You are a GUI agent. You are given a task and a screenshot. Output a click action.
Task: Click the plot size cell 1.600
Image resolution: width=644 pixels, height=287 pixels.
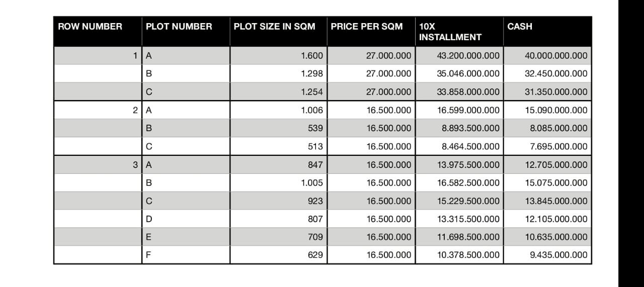click(312, 56)
